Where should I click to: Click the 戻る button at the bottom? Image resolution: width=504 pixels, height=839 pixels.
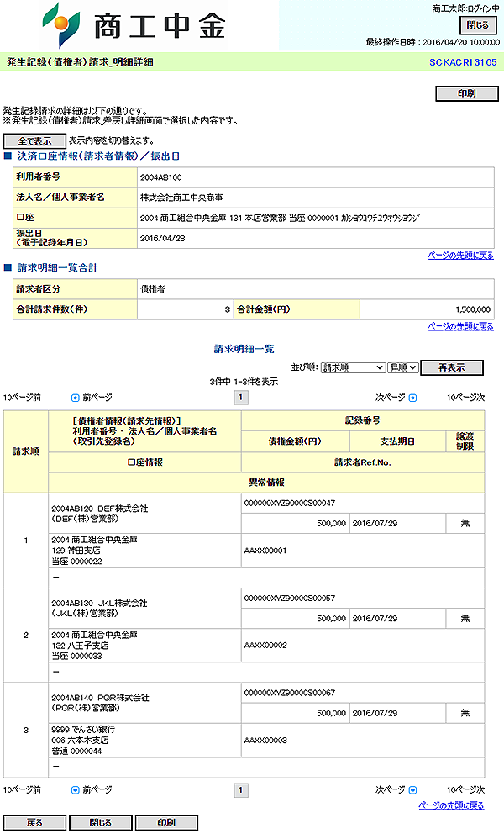click(x=34, y=822)
